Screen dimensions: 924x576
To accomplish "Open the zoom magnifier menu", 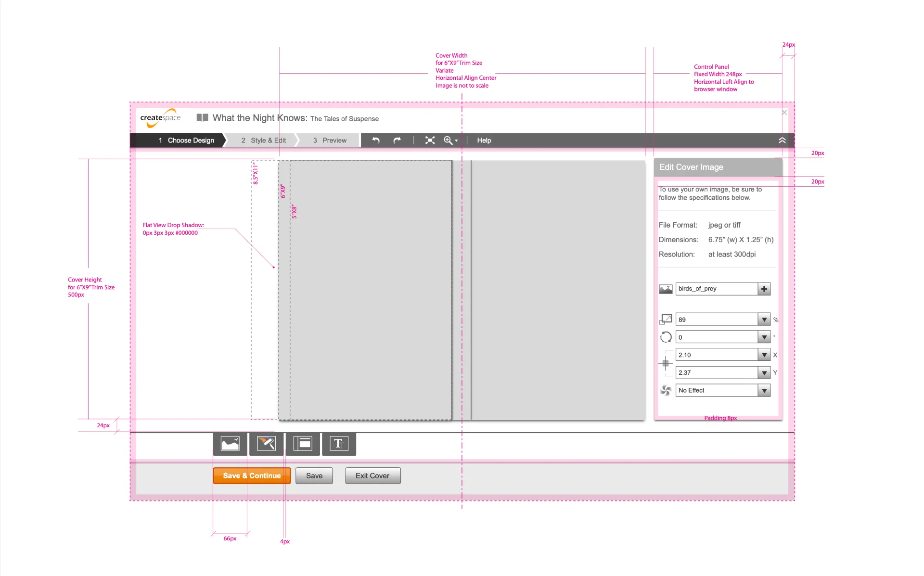I will pos(450,141).
